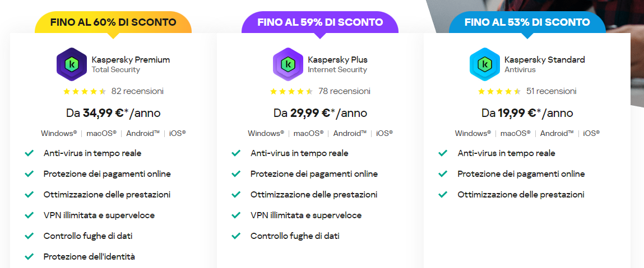The image size is (644, 268).
Task: Click the Premium price 34,99 € per anno
Action: coord(113,113)
